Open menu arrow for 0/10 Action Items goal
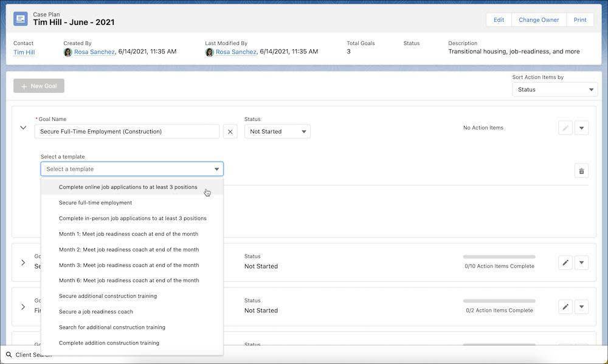Viewport: 608px width, 364px height. (x=582, y=263)
